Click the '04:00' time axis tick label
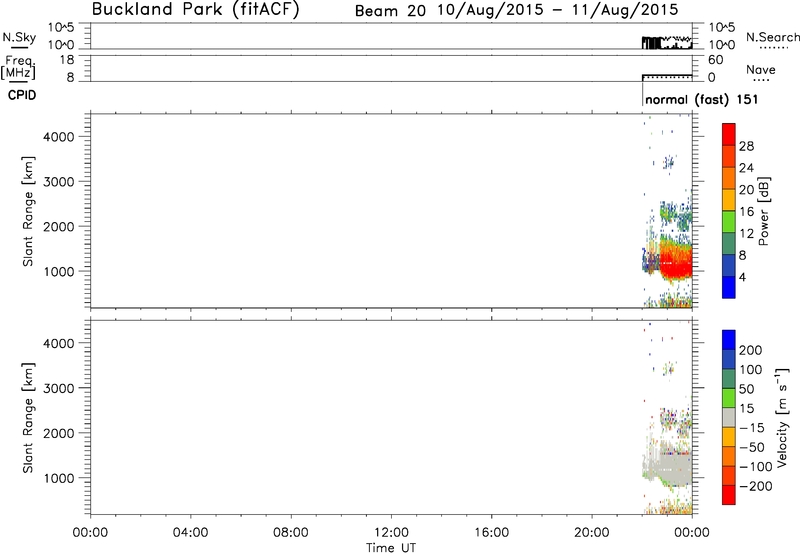 tap(190, 533)
